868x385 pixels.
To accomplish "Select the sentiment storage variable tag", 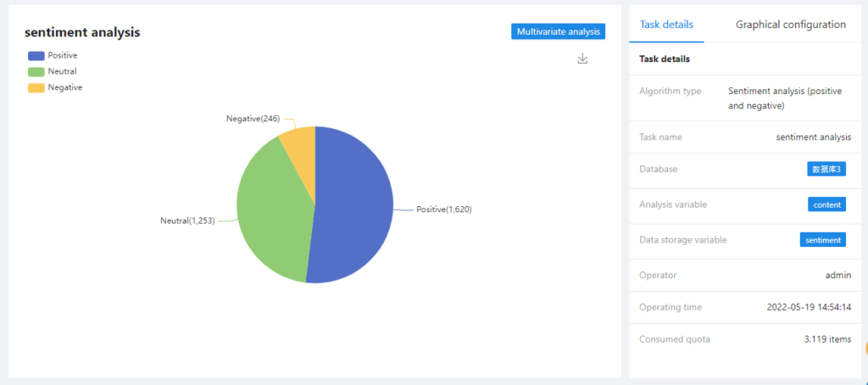I will (822, 240).
